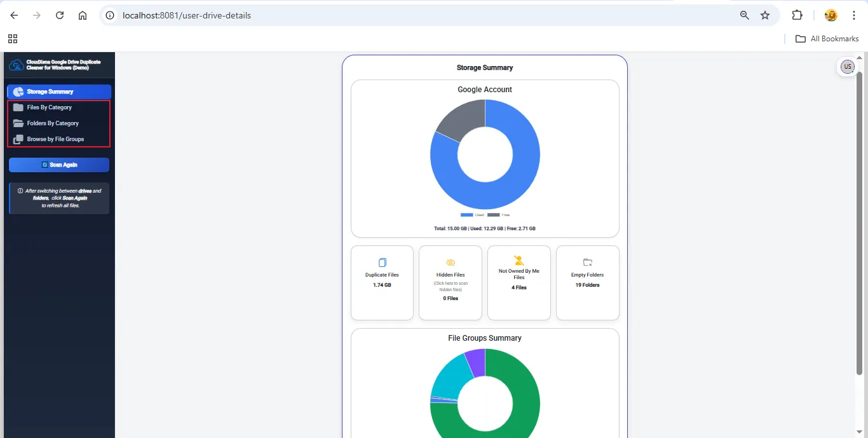Select Files By Category menu item
The image size is (868, 438).
click(50, 107)
